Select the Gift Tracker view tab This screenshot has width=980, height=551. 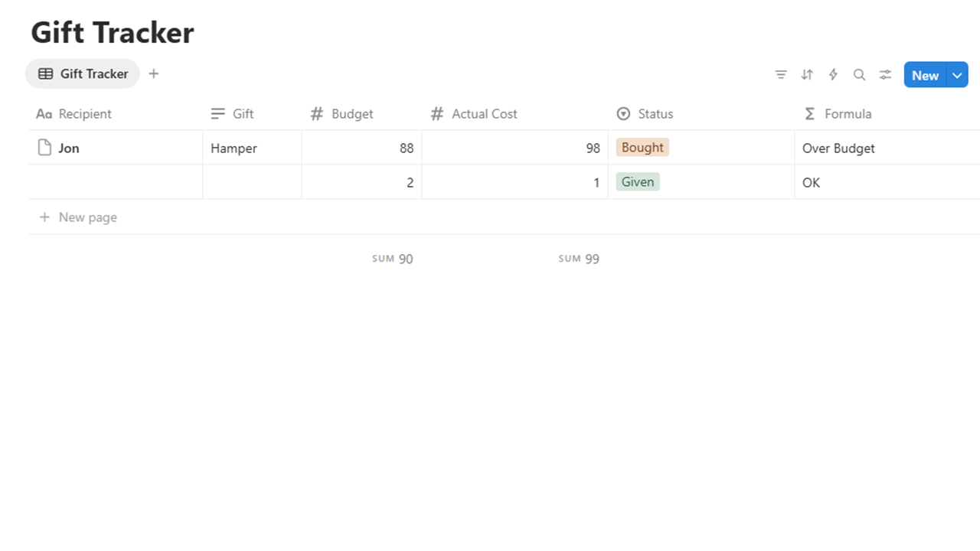(83, 73)
